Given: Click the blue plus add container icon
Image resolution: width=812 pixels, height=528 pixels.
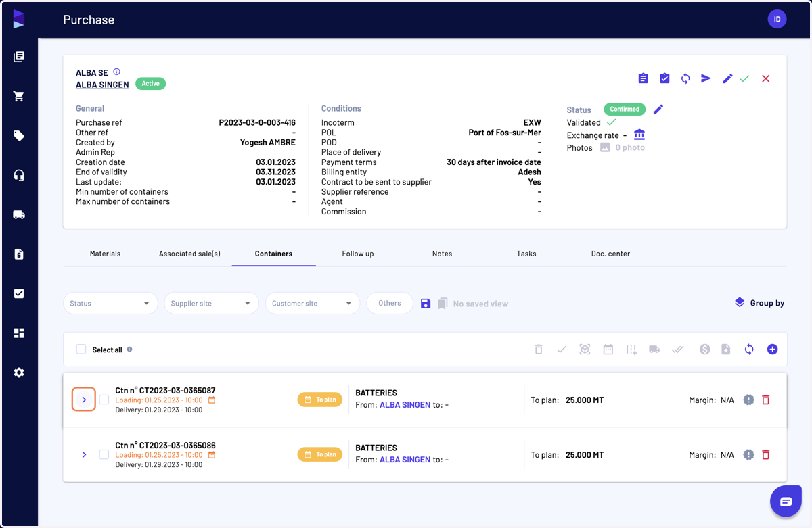Looking at the screenshot, I should click(x=772, y=350).
